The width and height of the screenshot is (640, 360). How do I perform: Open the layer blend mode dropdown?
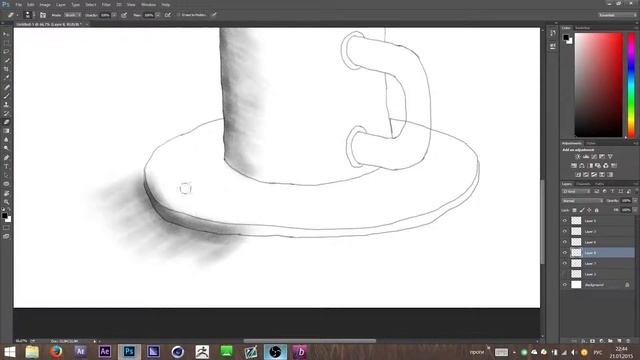582,201
